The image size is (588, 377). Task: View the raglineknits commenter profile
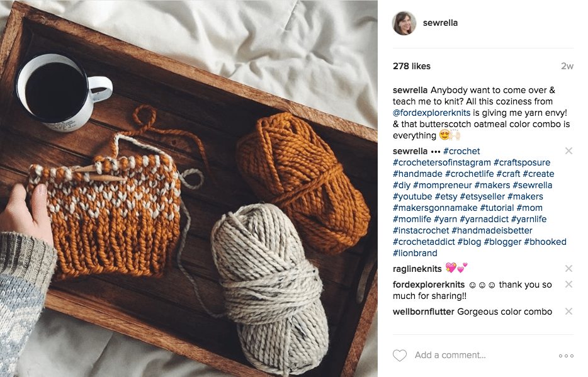[x=417, y=269]
